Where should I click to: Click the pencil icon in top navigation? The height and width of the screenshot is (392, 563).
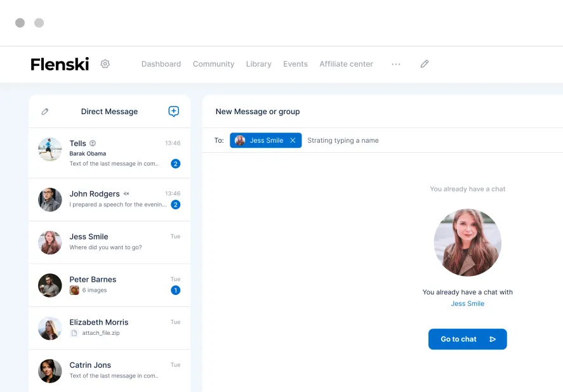tap(425, 64)
